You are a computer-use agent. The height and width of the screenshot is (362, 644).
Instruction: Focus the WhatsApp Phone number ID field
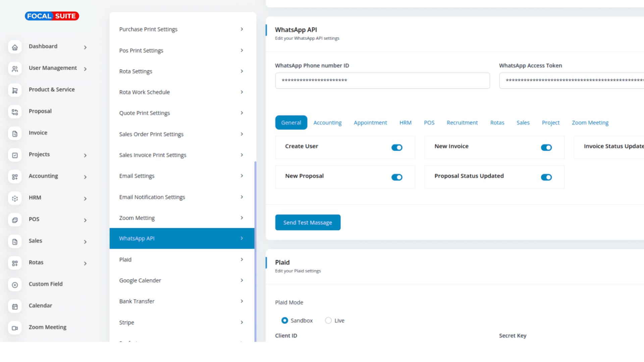tap(382, 80)
